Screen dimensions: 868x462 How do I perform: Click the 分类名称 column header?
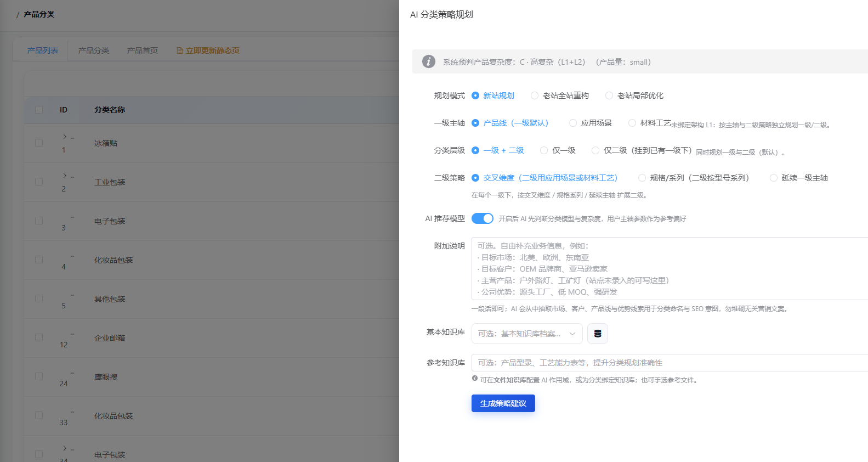pos(110,110)
